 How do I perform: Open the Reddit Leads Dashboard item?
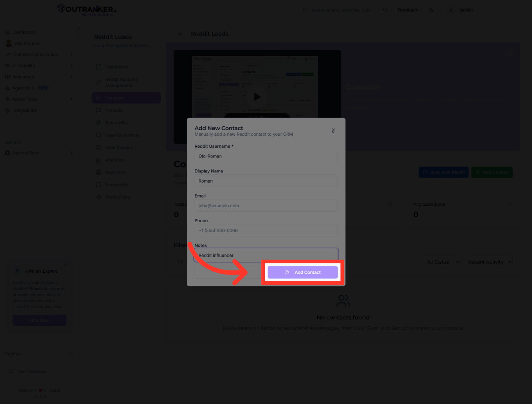[126, 67]
